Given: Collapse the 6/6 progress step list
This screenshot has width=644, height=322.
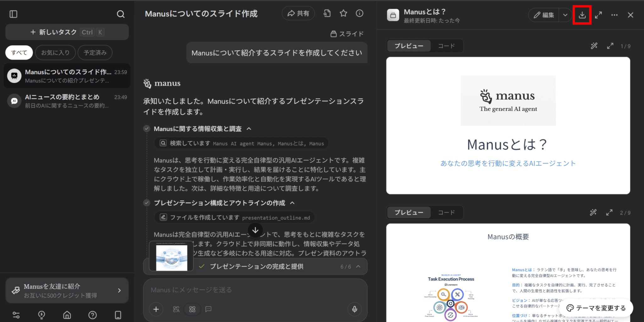Looking at the screenshot, I should pos(358,266).
